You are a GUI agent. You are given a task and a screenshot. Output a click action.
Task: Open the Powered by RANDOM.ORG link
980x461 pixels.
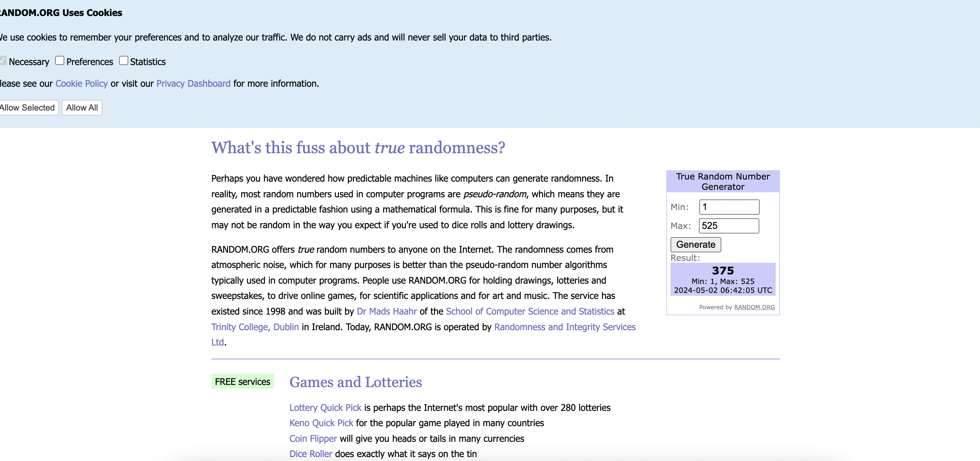click(x=754, y=307)
